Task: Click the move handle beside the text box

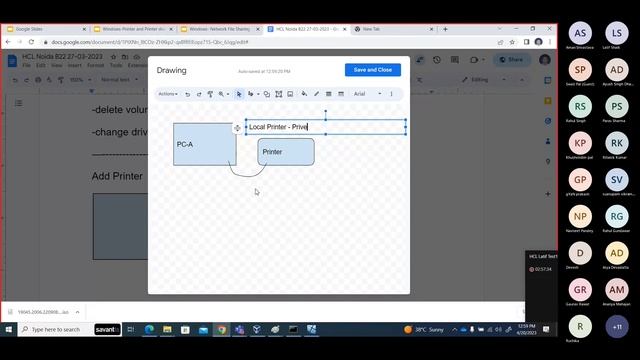Action: tap(237, 128)
